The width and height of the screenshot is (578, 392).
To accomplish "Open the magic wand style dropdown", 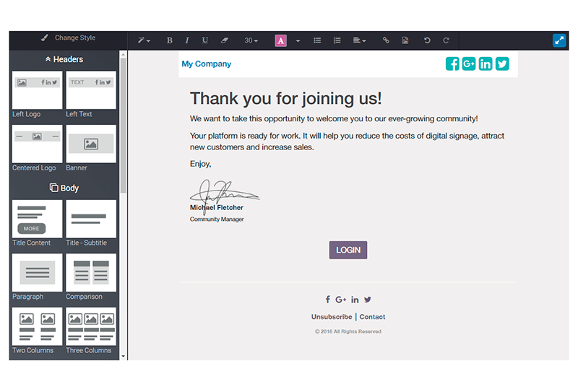I will (x=144, y=40).
